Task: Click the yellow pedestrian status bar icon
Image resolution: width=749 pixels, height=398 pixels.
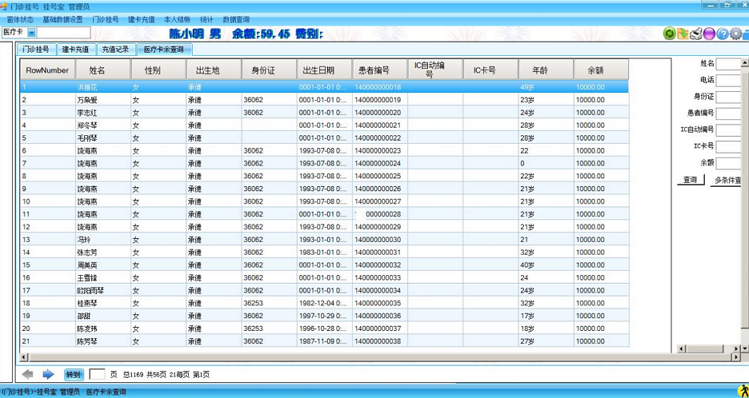Action: 742,391
